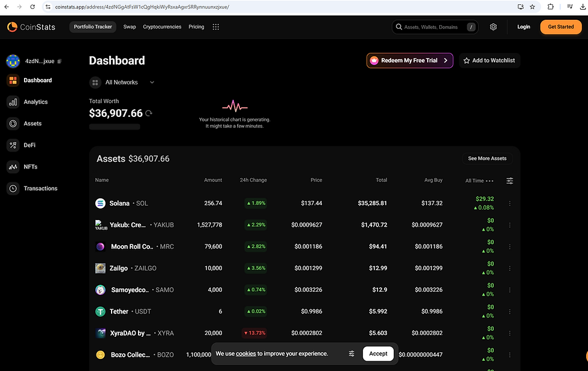Copy wallet address icon next to 4zdN...jxue
The height and width of the screenshot is (371, 588).
[59, 61]
